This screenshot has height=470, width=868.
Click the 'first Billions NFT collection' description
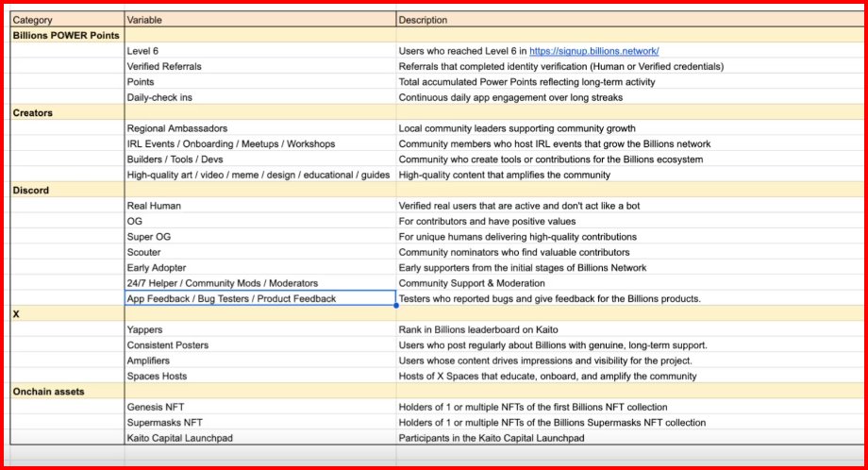630,407
